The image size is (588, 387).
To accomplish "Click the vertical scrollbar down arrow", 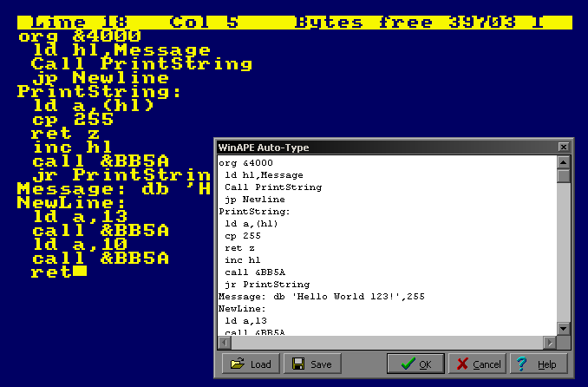I will [563, 329].
